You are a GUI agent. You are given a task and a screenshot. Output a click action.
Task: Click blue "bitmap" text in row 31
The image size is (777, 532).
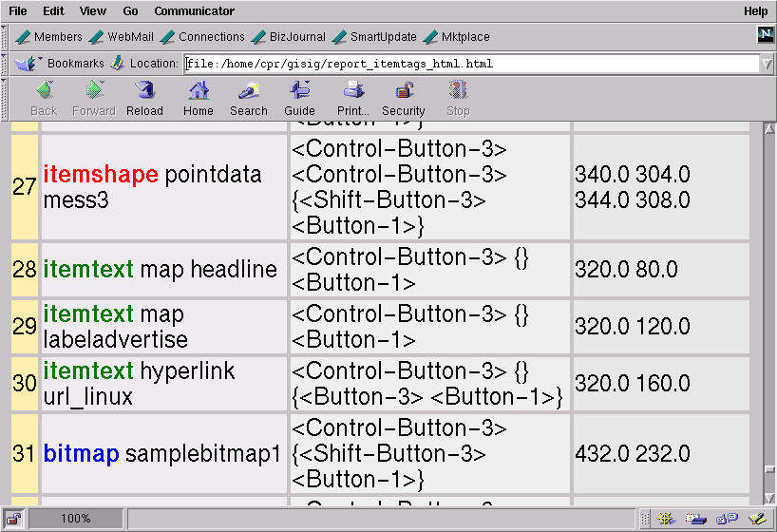coord(82,454)
